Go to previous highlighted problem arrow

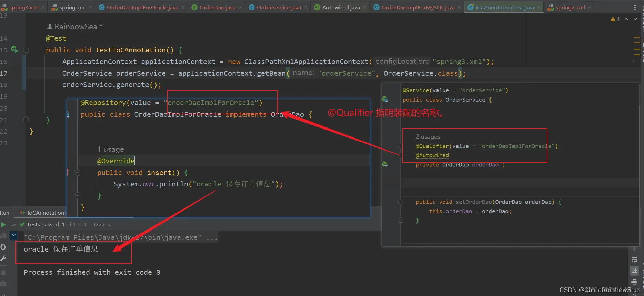[x=626, y=19]
